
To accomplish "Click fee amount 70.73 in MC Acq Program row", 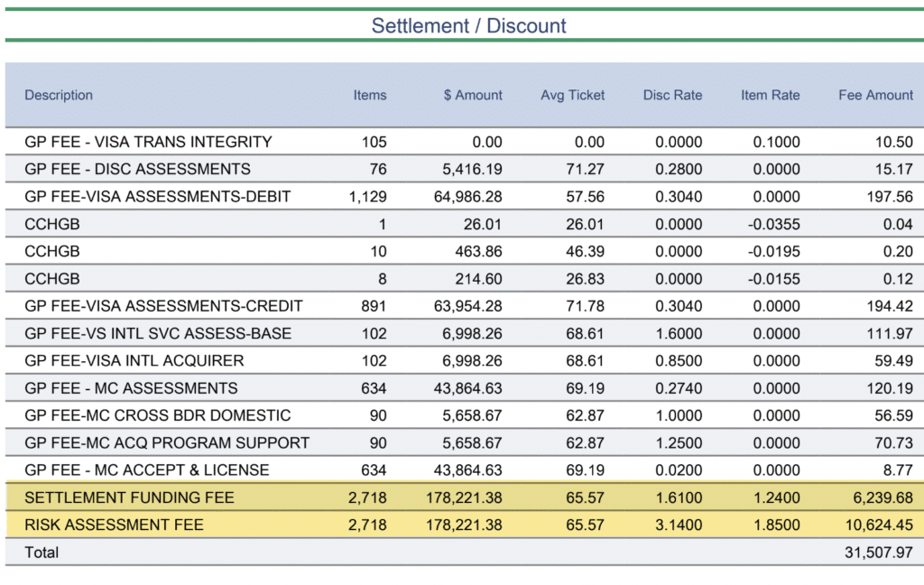I will point(894,443).
